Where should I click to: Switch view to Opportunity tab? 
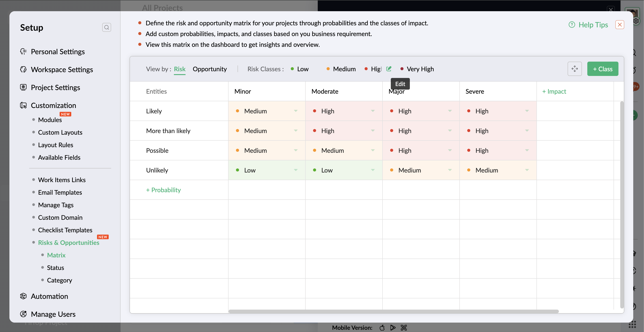[210, 69]
